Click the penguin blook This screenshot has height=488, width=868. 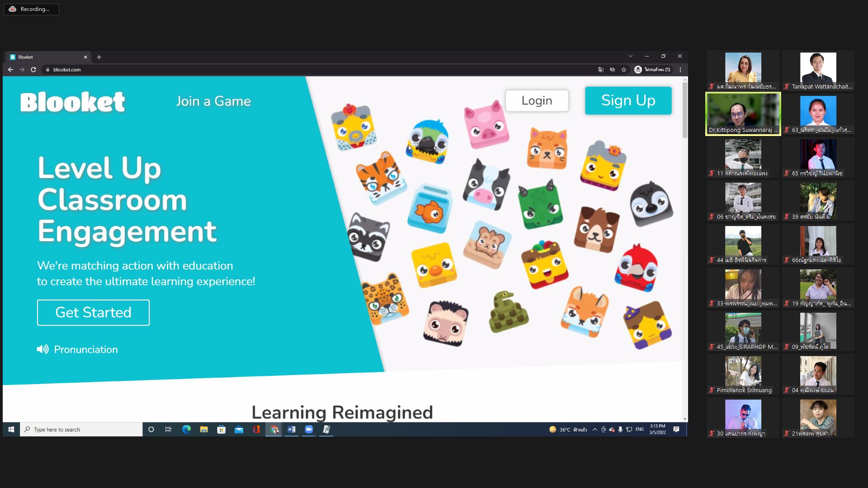click(651, 204)
